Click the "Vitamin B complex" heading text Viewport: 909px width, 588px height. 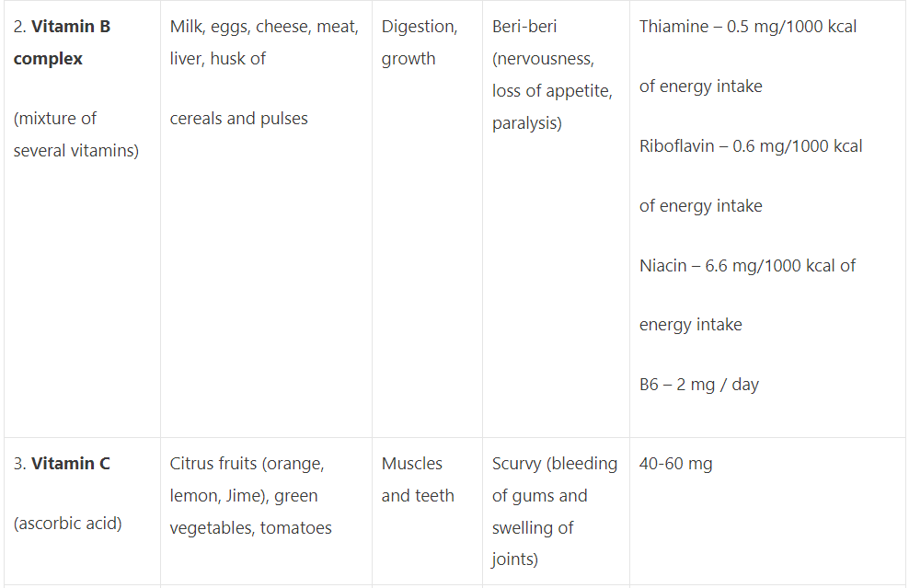[62, 42]
